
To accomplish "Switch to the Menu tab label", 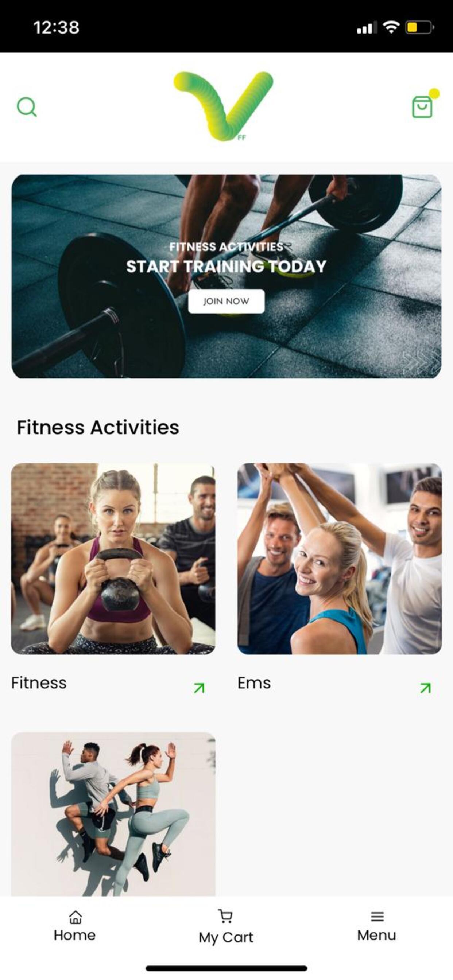I will (x=376, y=935).
